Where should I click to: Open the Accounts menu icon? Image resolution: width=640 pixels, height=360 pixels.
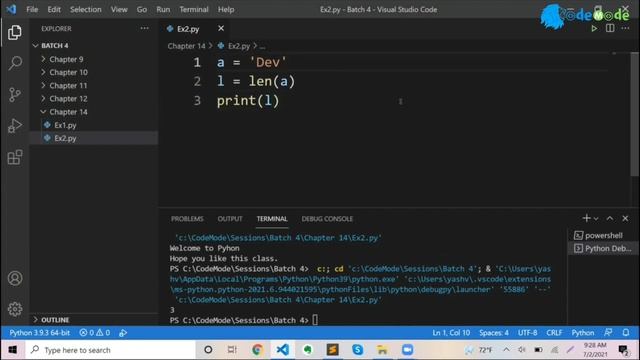[x=15, y=278]
